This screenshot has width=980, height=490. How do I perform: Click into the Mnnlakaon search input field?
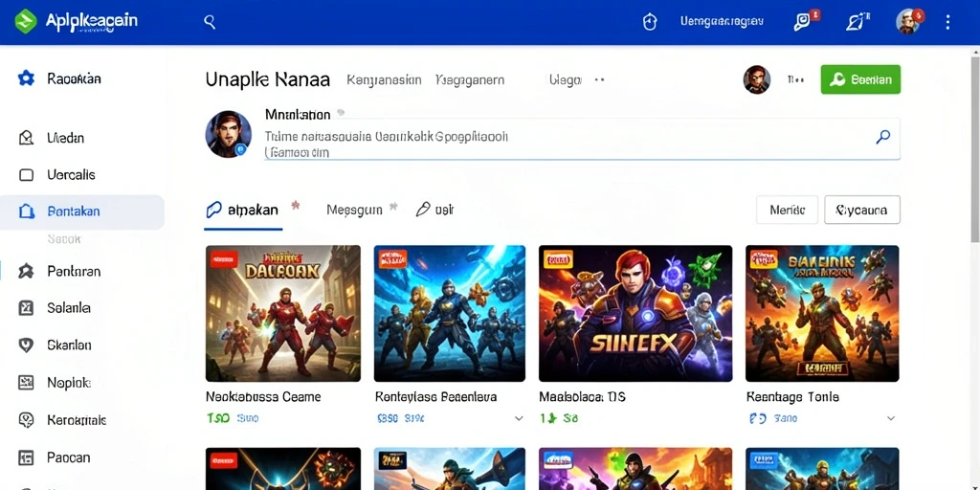pos(582,138)
